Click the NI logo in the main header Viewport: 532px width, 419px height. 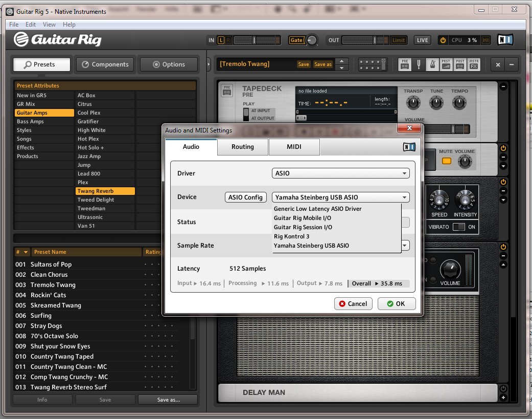tap(505, 40)
